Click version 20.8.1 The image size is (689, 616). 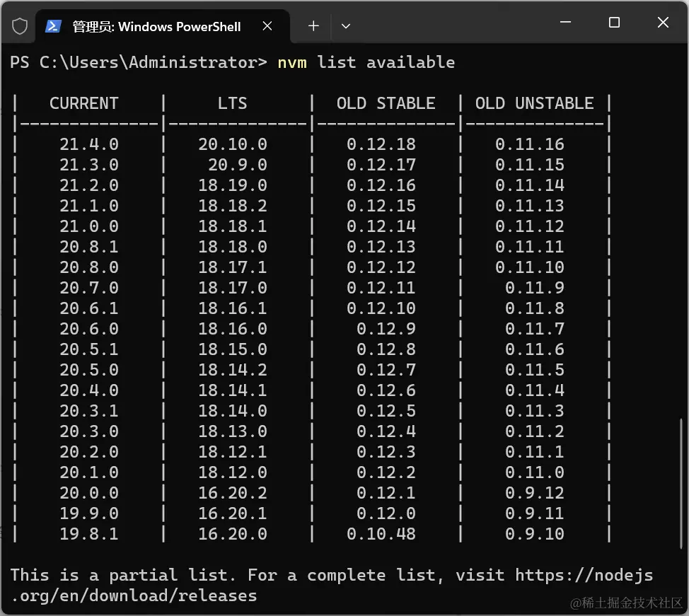[89, 247]
